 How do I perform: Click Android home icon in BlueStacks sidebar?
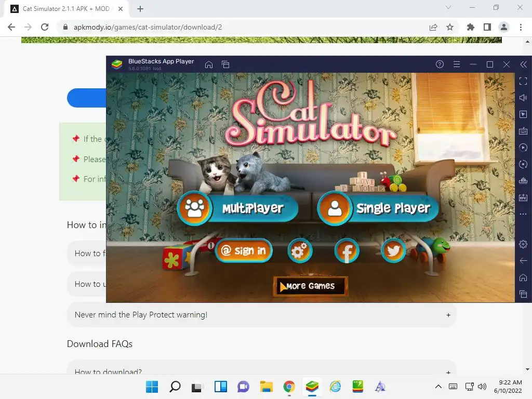coord(523,277)
